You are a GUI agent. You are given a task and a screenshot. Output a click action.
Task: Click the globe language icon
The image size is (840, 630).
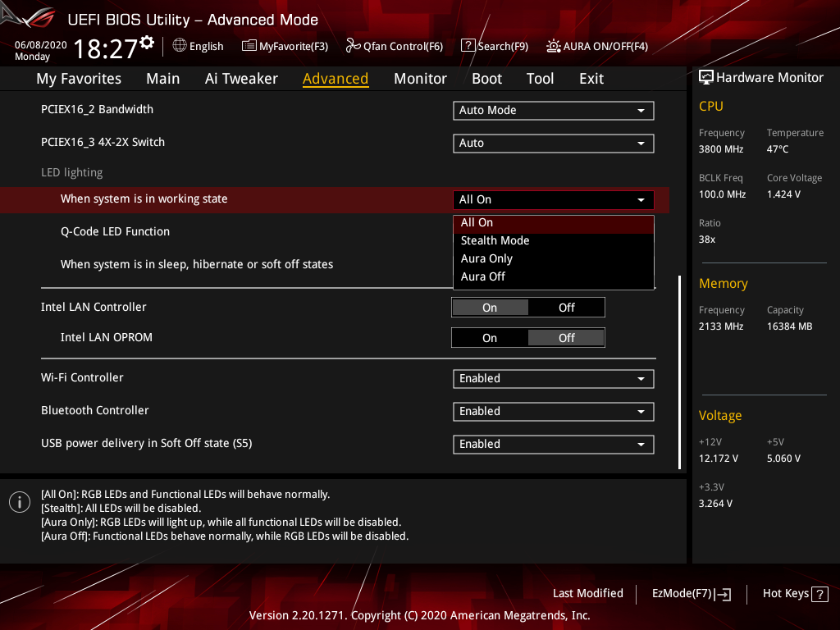pos(180,46)
